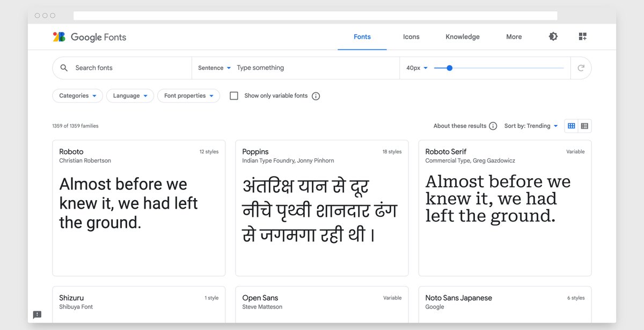Open the Language filter dropdown
644x330 pixels.
pos(130,96)
